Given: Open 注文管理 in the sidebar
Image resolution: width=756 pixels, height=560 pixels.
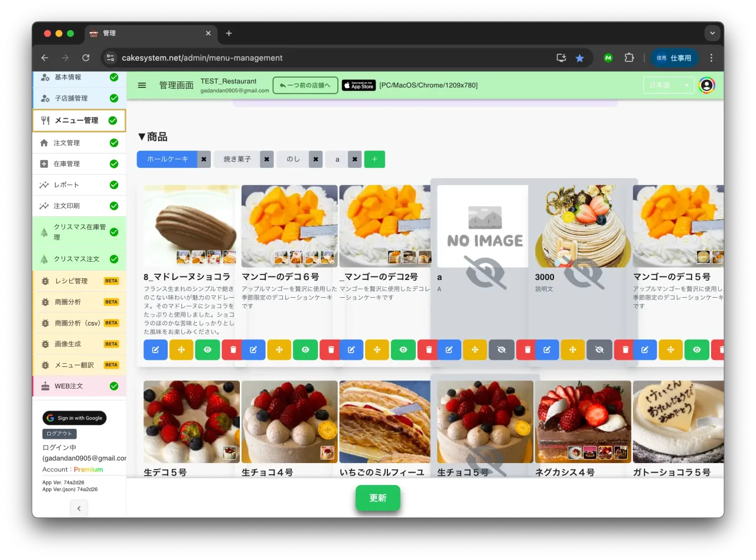Looking at the screenshot, I should point(67,143).
